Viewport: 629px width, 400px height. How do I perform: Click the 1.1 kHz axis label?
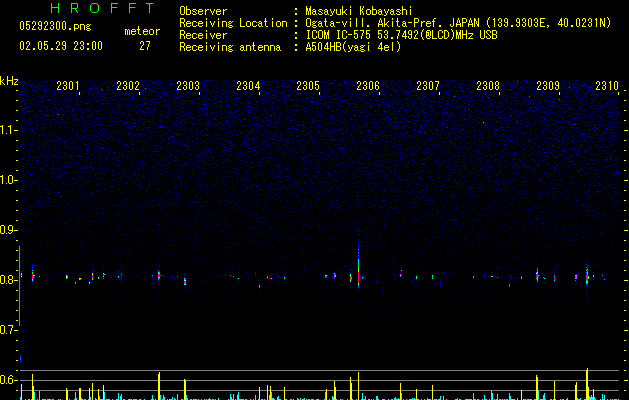[9, 130]
